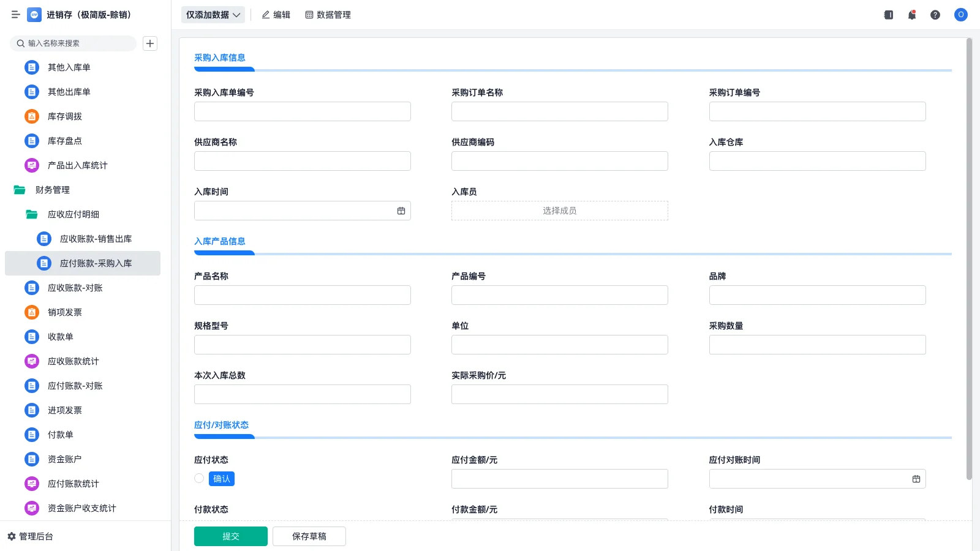Create a new form using the plus button
The height and width of the screenshot is (551, 980).
click(150, 43)
